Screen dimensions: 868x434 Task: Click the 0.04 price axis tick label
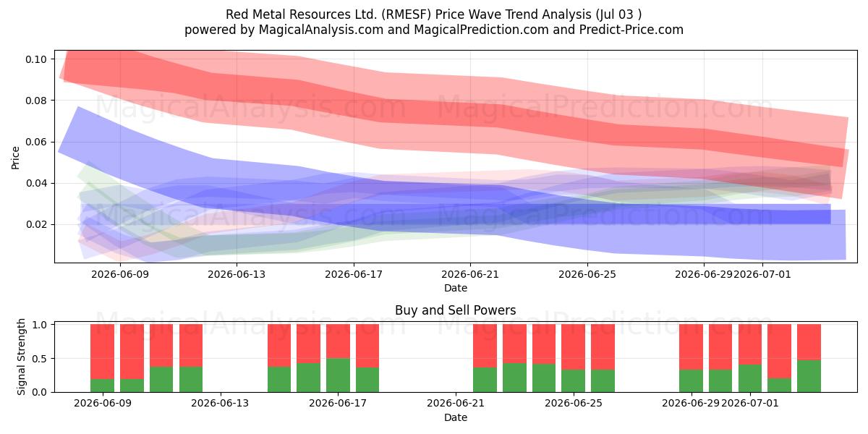pyautogui.click(x=37, y=183)
